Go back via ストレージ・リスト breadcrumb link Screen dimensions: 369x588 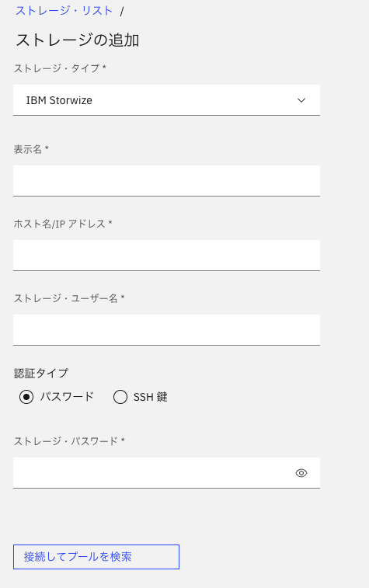click(x=64, y=11)
